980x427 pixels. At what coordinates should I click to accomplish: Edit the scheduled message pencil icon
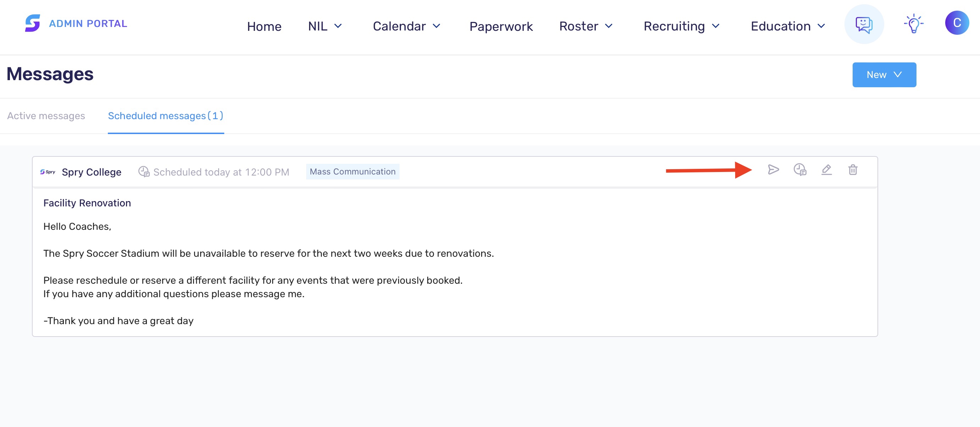(826, 170)
